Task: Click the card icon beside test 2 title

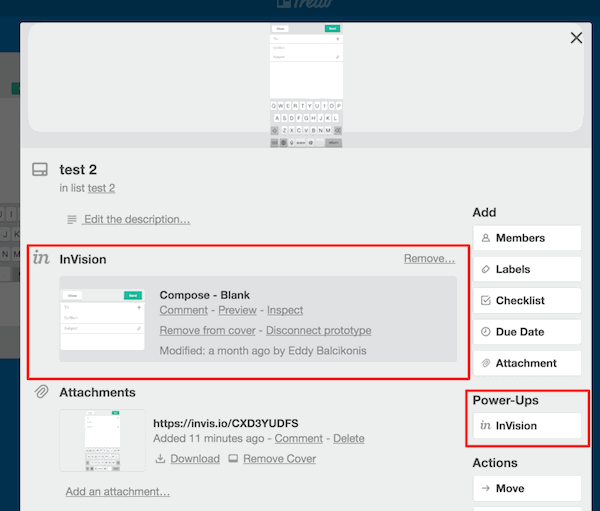Action: coord(40,169)
